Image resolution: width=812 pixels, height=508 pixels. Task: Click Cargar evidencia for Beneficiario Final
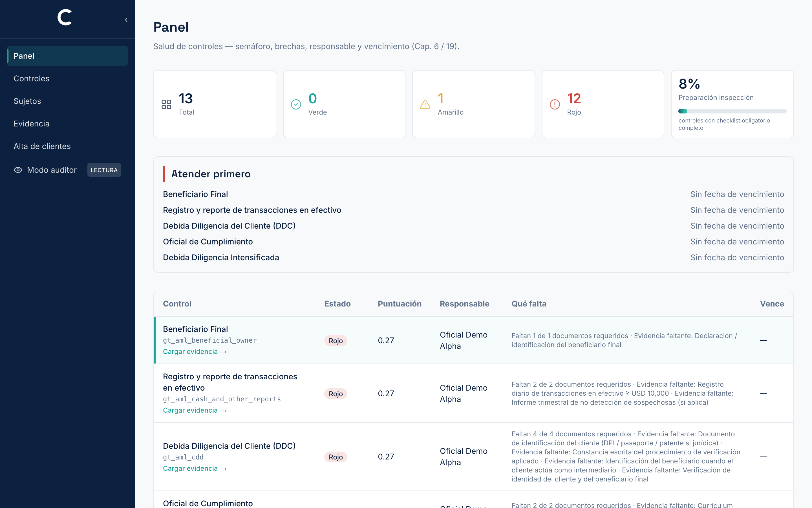(x=195, y=351)
